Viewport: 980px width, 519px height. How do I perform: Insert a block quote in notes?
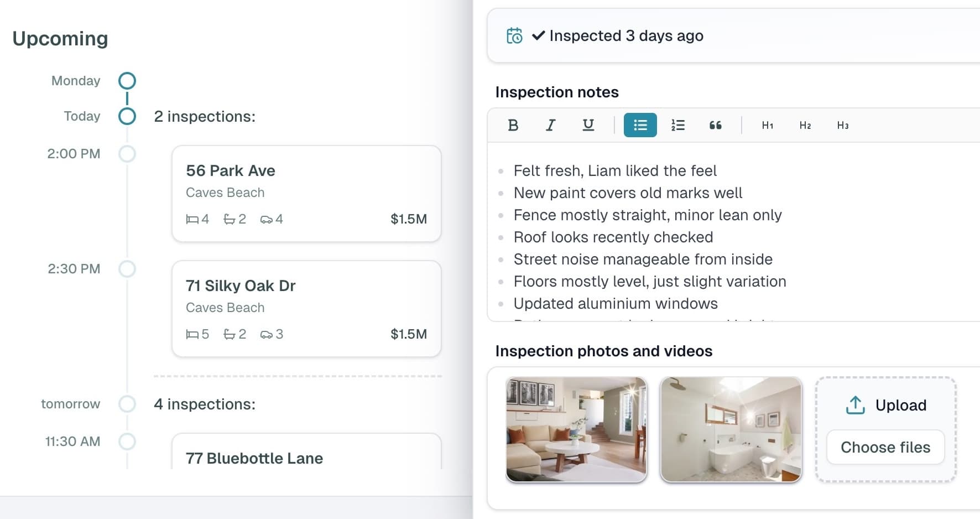(x=716, y=125)
